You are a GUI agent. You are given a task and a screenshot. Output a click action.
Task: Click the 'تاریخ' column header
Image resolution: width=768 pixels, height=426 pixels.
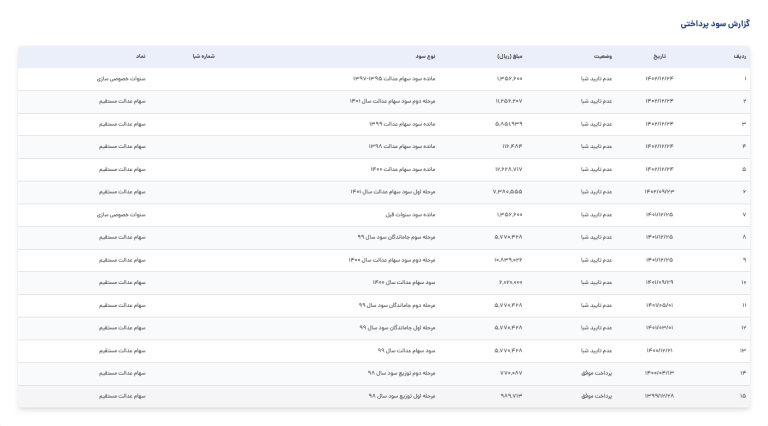pyautogui.click(x=659, y=56)
